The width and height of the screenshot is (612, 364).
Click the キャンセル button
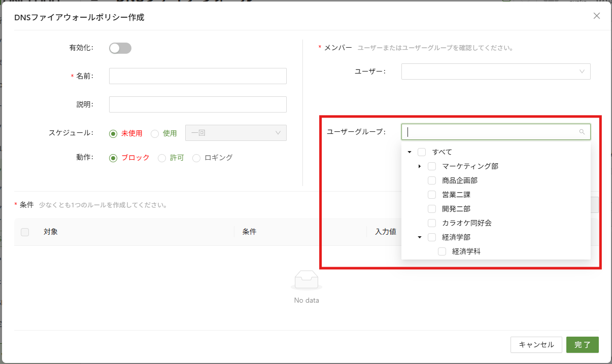(536, 345)
